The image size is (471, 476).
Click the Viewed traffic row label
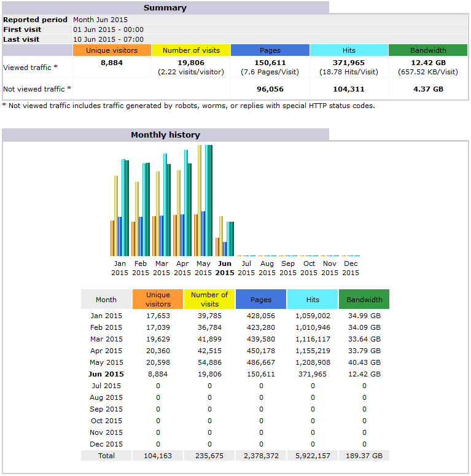[31, 67]
